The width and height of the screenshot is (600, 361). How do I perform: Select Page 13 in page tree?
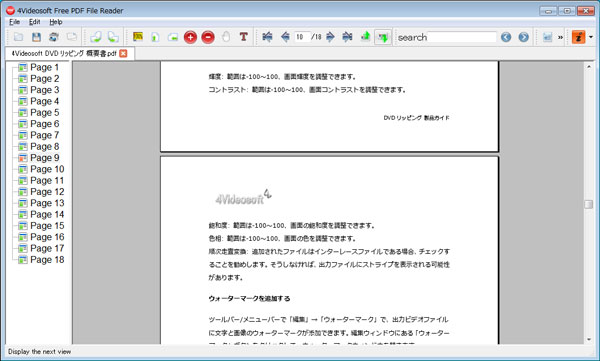tap(47, 203)
